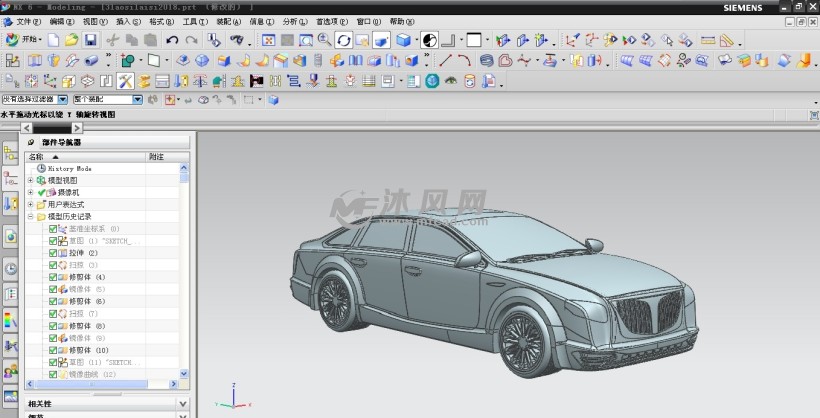Select the 修剪体 (8) feature row
The width and height of the screenshot is (820, 418).
pos(102,325)
